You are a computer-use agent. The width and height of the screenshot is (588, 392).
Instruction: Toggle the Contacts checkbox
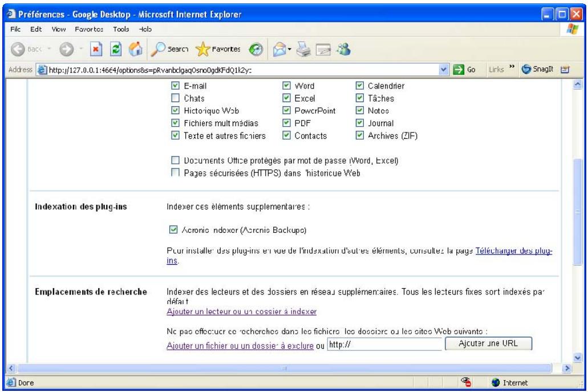pos(286,135)
